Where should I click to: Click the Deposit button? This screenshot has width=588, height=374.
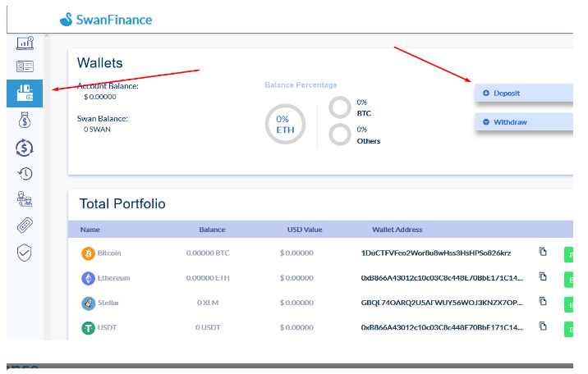tap(523, 93)
